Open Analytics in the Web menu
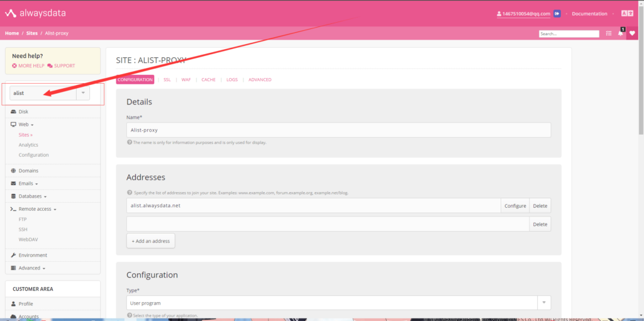This screenshot has height=321, width=644. click(x=28, y=145)
